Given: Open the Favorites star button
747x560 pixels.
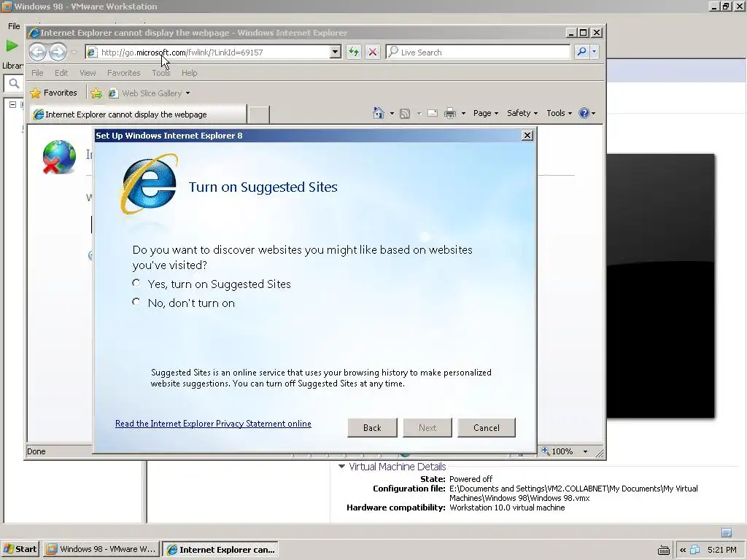Looking at the screenshot, I should (53, 93).
